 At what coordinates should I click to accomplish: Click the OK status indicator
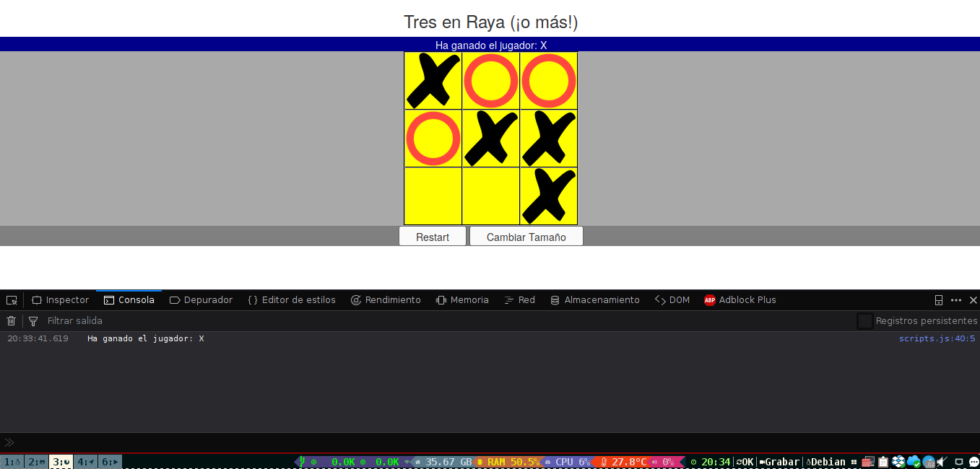coord(745,462)
